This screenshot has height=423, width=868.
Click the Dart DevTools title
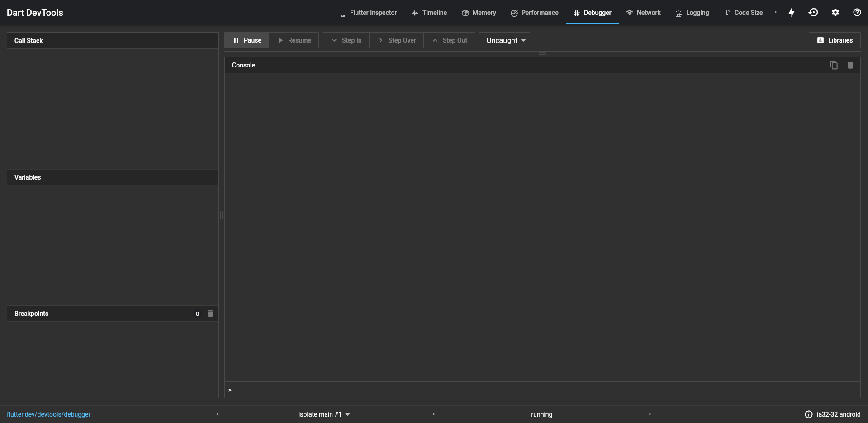35,13
